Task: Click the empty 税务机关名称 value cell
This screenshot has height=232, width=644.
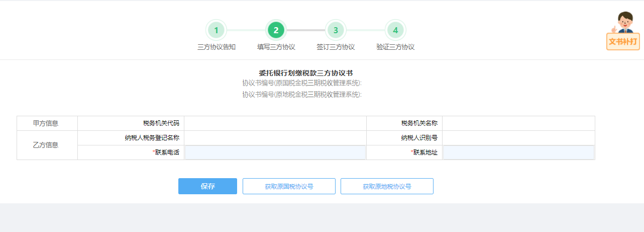Action: click(x=518, y=123)
